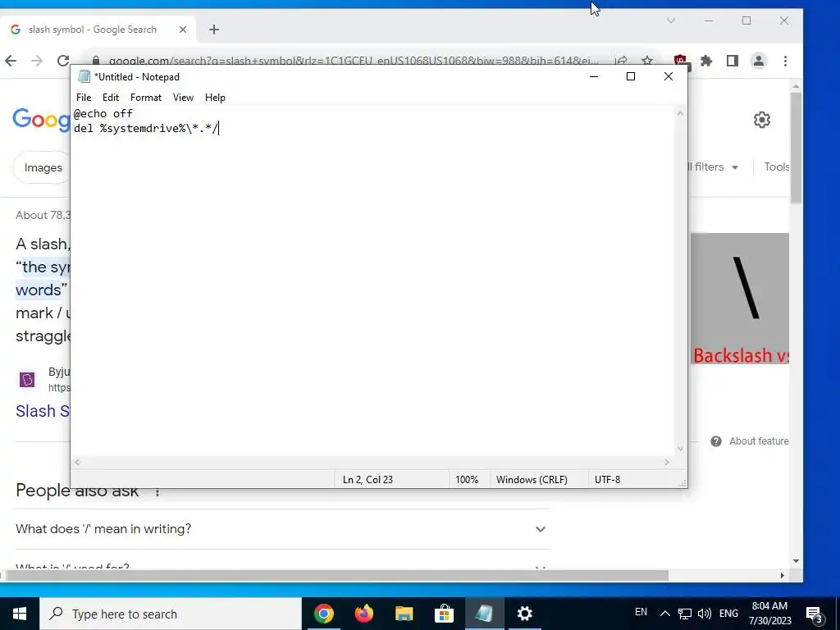Open the Byju's site favicon link
The width and height of the screenshot is (840, 630).
pos(27,379)
